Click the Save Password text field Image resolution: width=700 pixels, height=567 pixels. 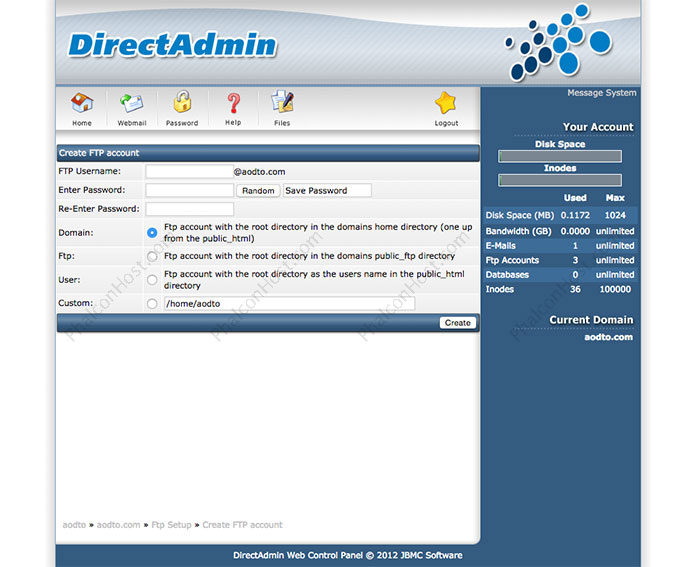coord(327,191)
